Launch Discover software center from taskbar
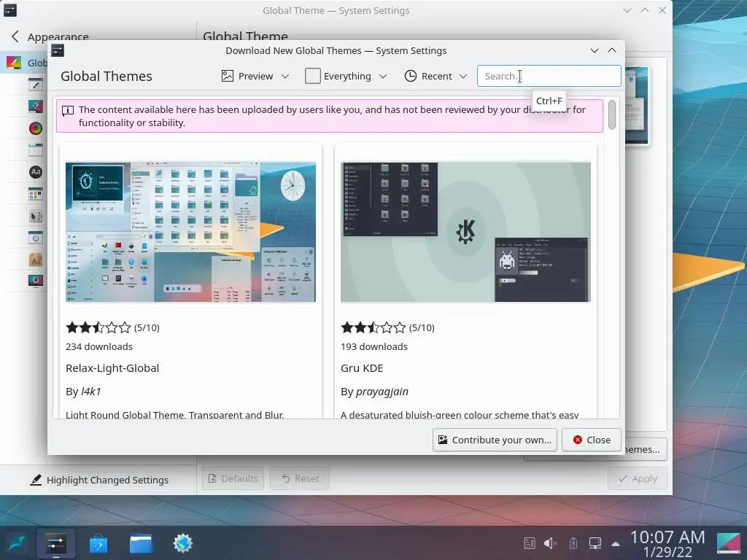The height and width of the screenshot is (560, 747). pyautogui.click(x=98, y=543)
